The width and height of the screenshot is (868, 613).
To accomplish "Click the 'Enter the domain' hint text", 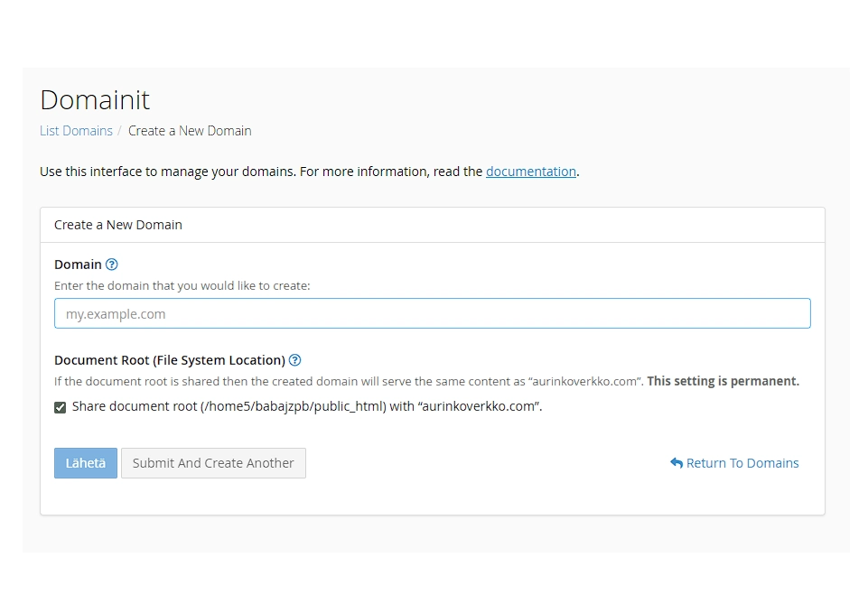I will tap(182, 285).
